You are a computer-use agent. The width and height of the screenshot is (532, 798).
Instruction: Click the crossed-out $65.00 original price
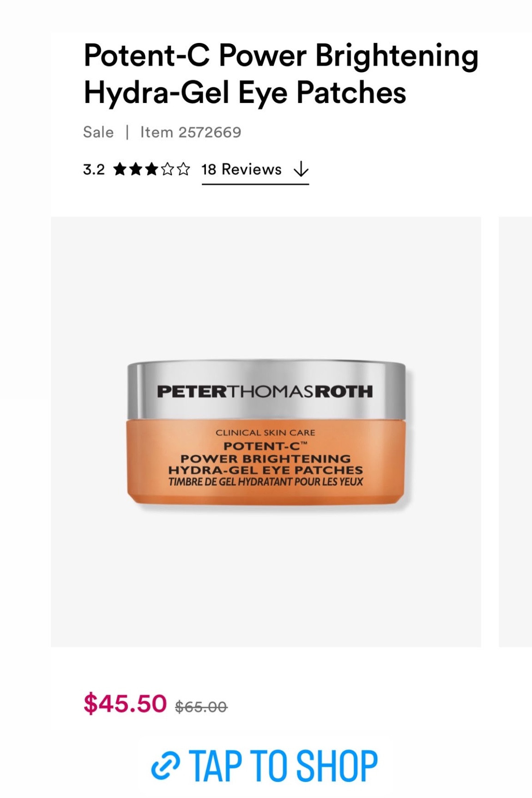[x=201, y=707]
